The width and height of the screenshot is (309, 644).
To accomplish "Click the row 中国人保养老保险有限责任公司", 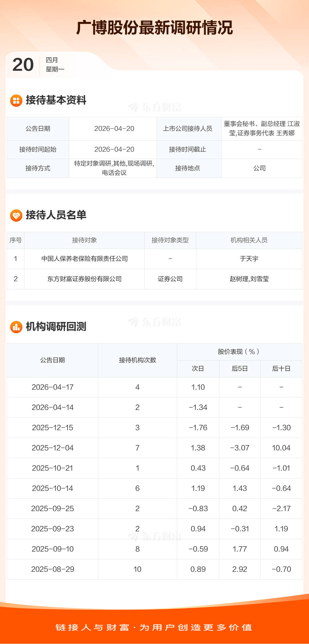I will [x=154, y=259].
